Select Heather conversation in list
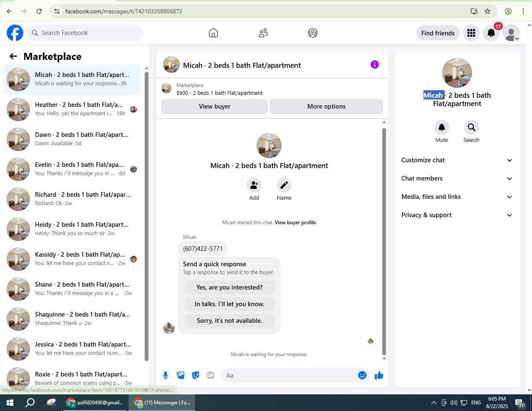The height and width of the screenshot is (411, 532). pyautogui.click(x=72, y=109)
